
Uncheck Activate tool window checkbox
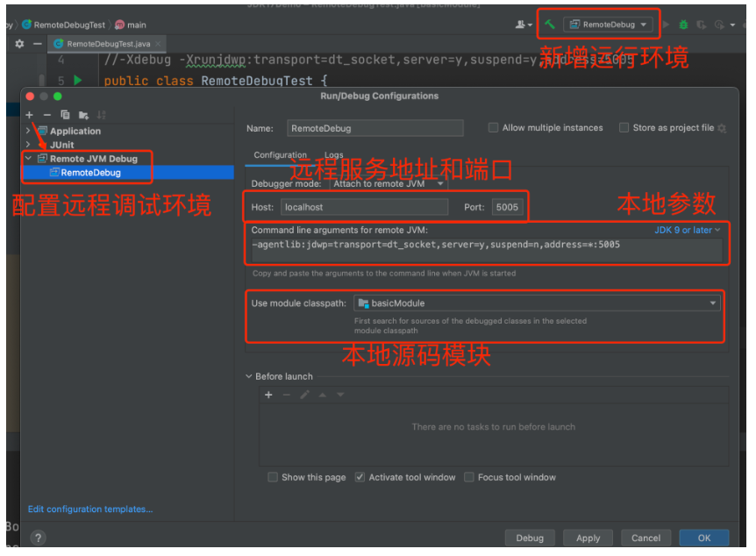coord(360,477)
